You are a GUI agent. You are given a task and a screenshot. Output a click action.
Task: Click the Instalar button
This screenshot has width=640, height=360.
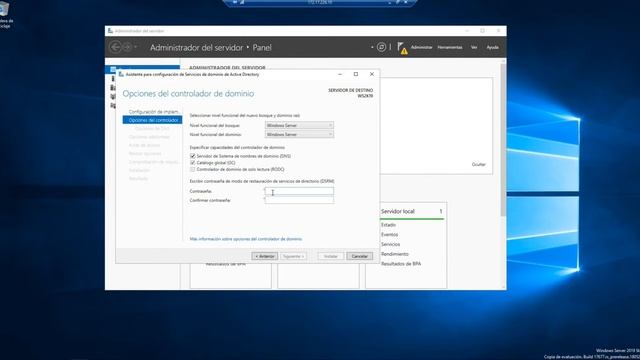[x=331, y=256]
